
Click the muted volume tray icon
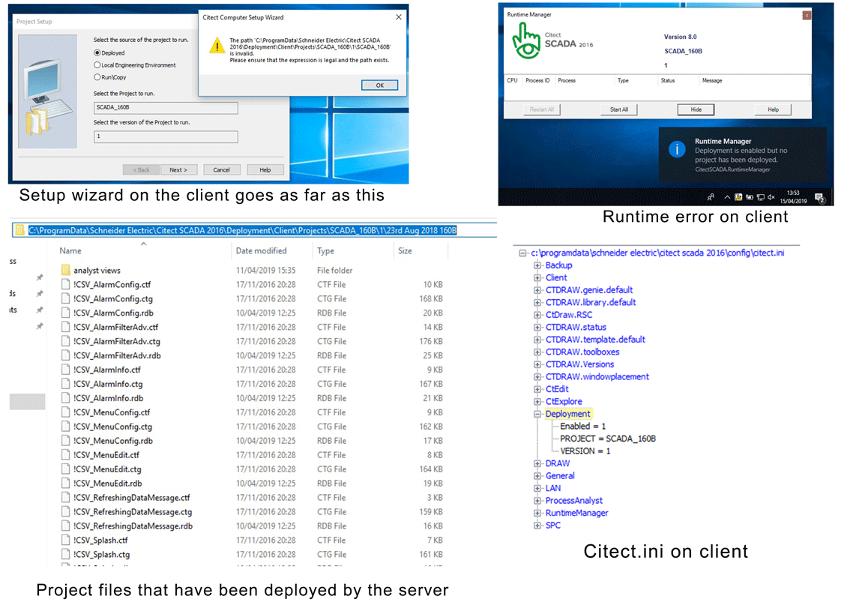771,197
